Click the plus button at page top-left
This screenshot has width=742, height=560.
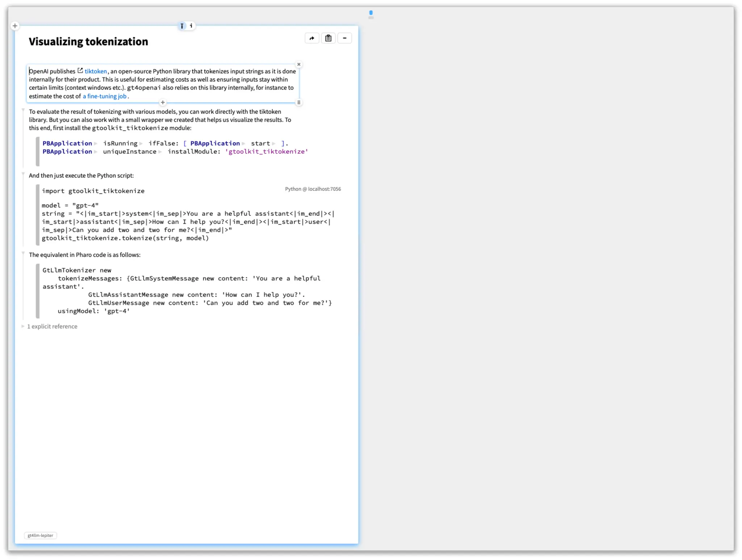[15, 26]
